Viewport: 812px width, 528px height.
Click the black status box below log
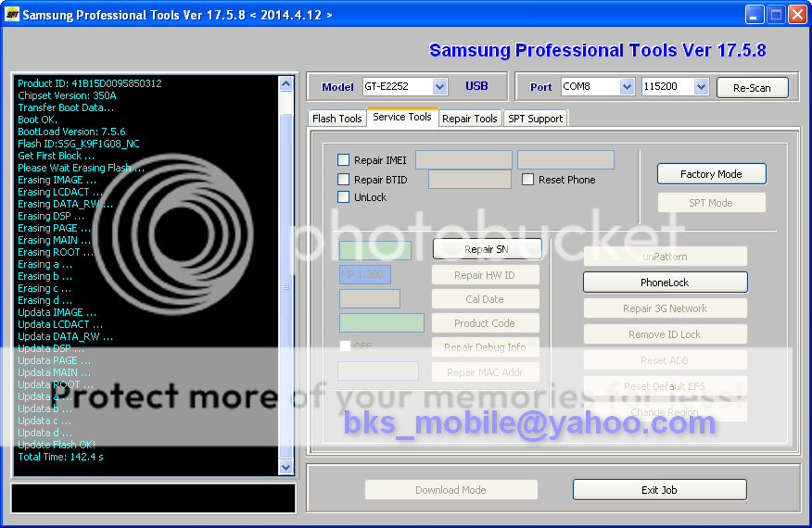153,498
